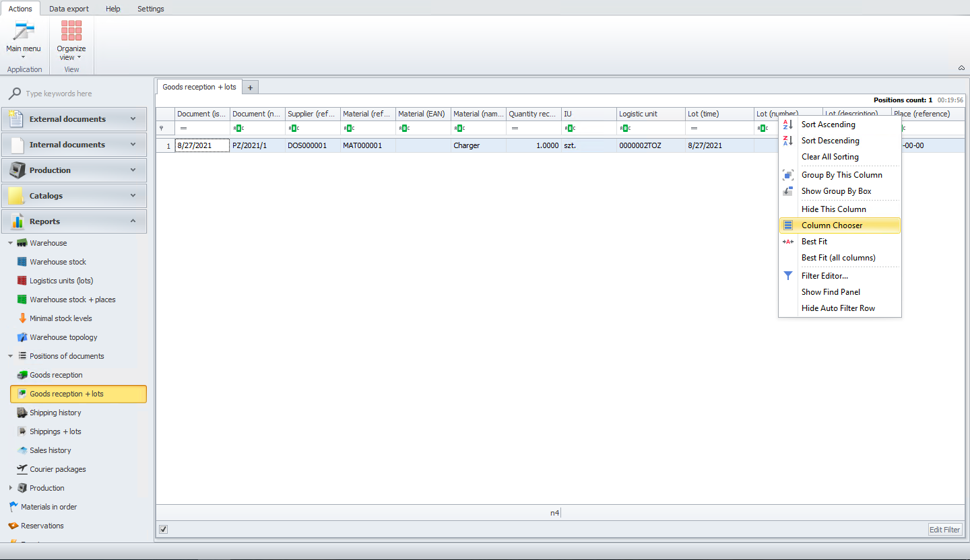
Task: Select the Courier packages plane icon
Action: coord(22,469)
